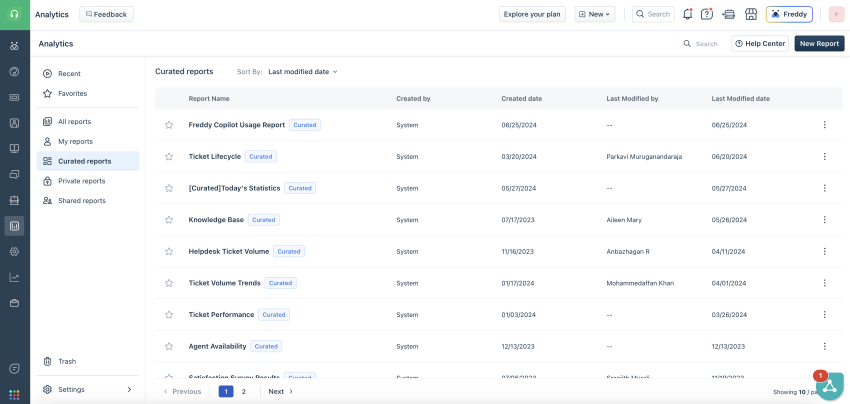
Task: Open more options for Helpdesk Ticket Volume
Action: 825,252
